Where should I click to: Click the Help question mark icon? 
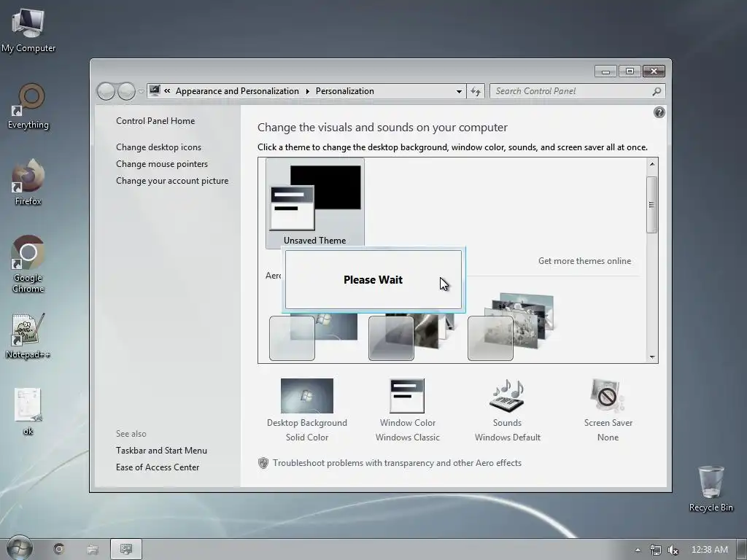[x=659, y=112]
